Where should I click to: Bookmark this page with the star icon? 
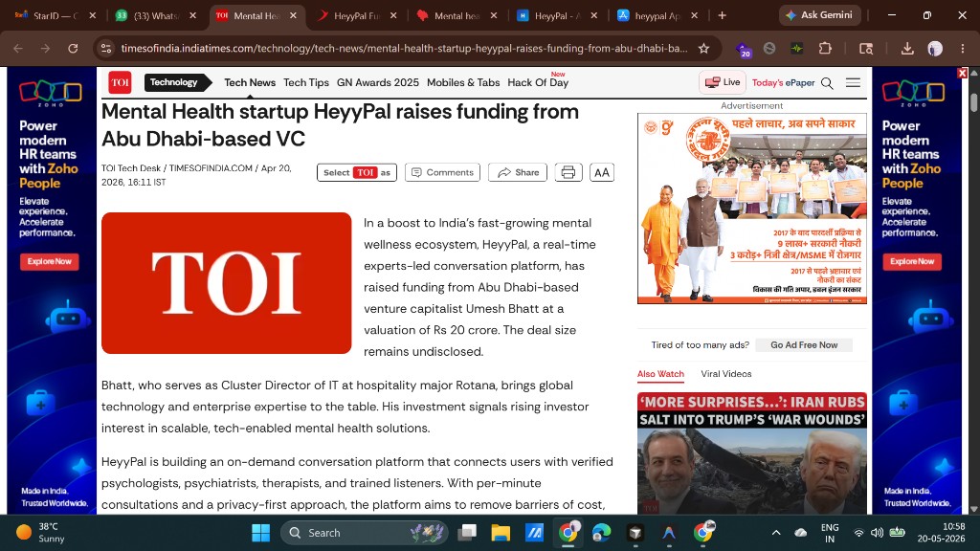pyautogui.click(x=703, y=49)
